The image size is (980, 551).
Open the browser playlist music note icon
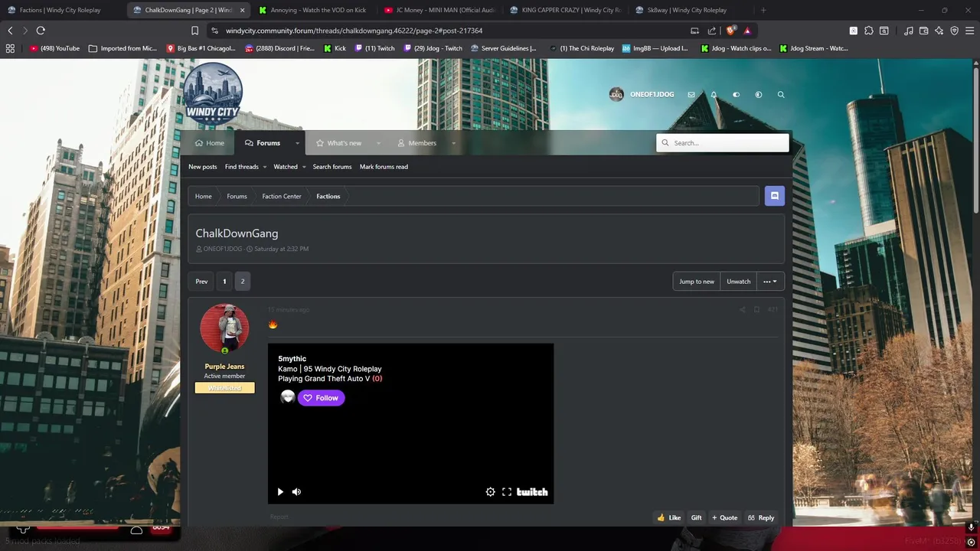[909, 31]
